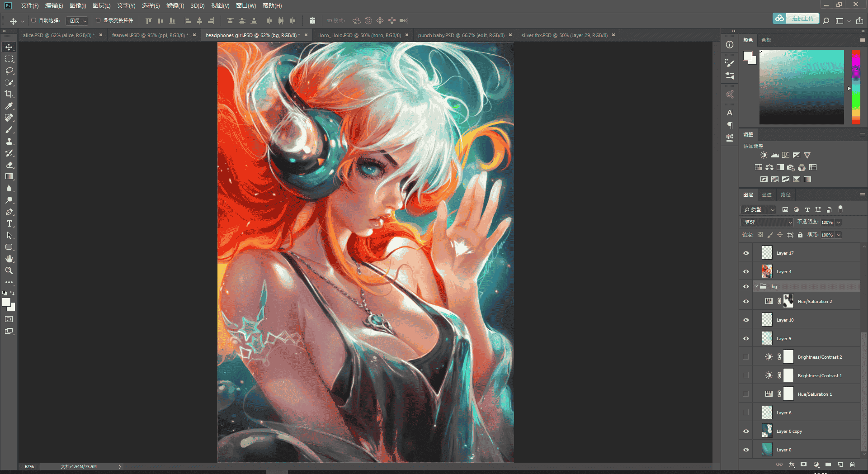Open the opacity (不透明度) dropdown arrow
This screenshot has height=474, width=868.
pyautogui.click(x=839, y=222)
